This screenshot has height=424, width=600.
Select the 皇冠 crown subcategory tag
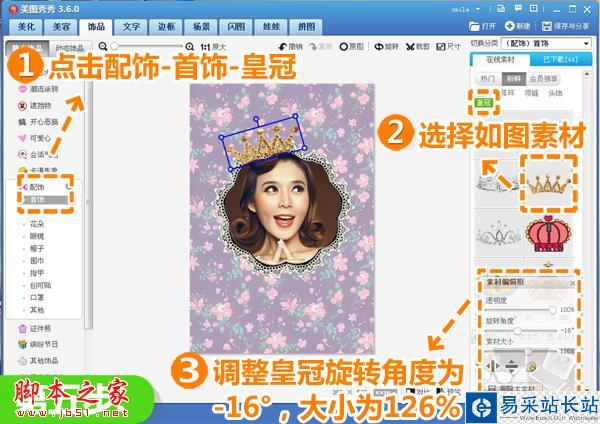[483, 103]
